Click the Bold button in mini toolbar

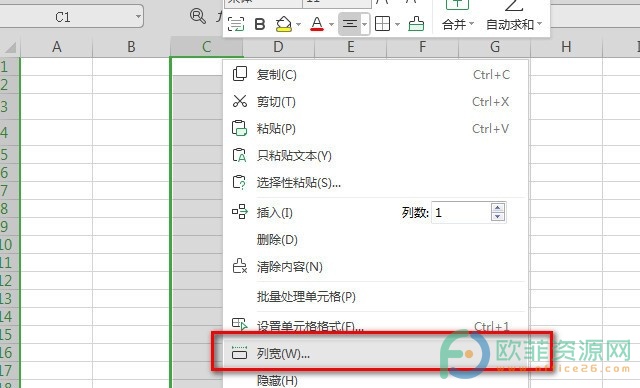[x=260, y=24]
